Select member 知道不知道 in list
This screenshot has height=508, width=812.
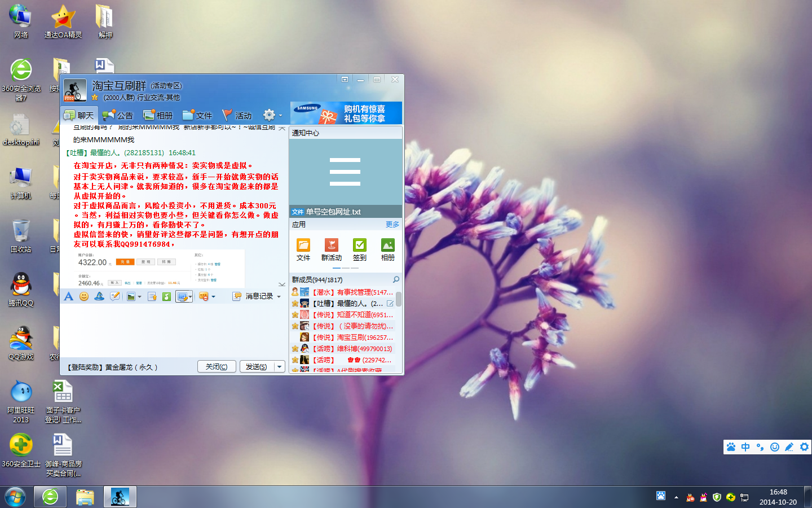point(342,315)
